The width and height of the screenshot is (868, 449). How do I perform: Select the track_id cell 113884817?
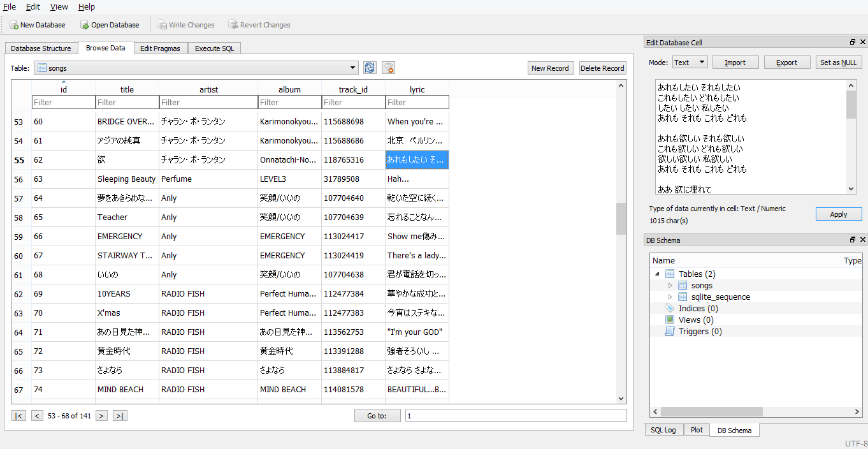pos(354,371)
